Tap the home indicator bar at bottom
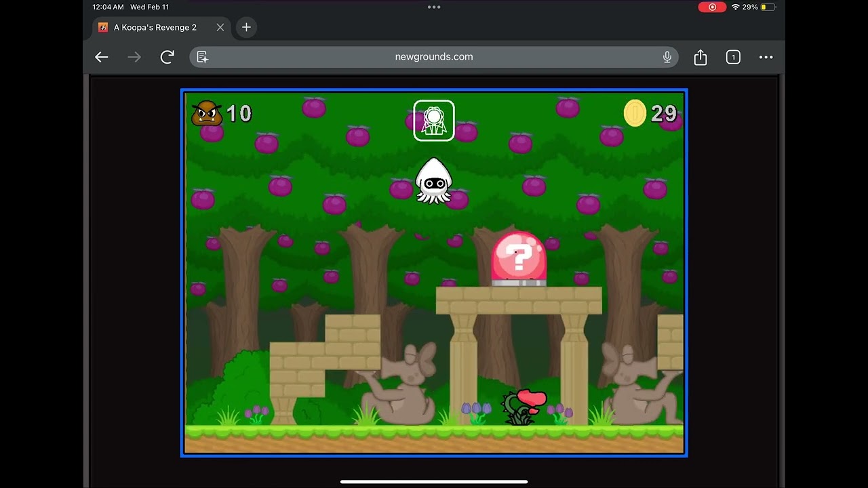 pos(434,482)
